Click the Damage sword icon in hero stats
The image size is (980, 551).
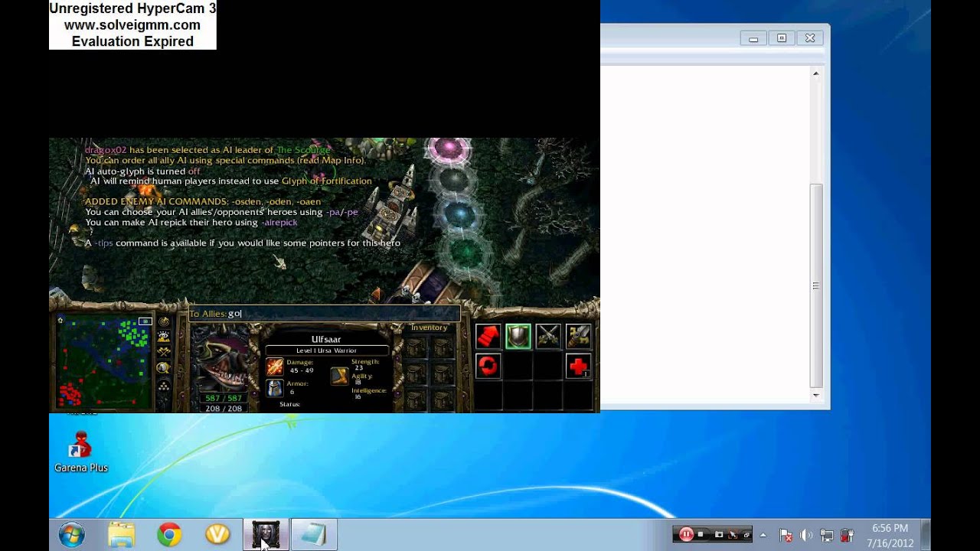pyautogui.click(x=275, y=367)
